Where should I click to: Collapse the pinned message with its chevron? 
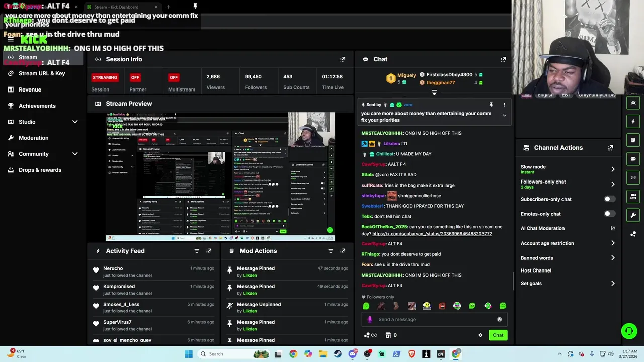pyautogui.click(x=504, y=115)
